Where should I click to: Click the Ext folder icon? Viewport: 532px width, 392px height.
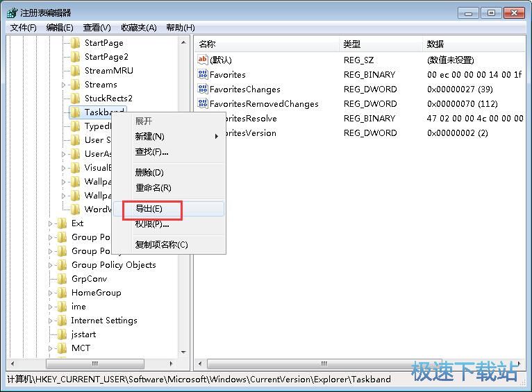pos(62,223)
